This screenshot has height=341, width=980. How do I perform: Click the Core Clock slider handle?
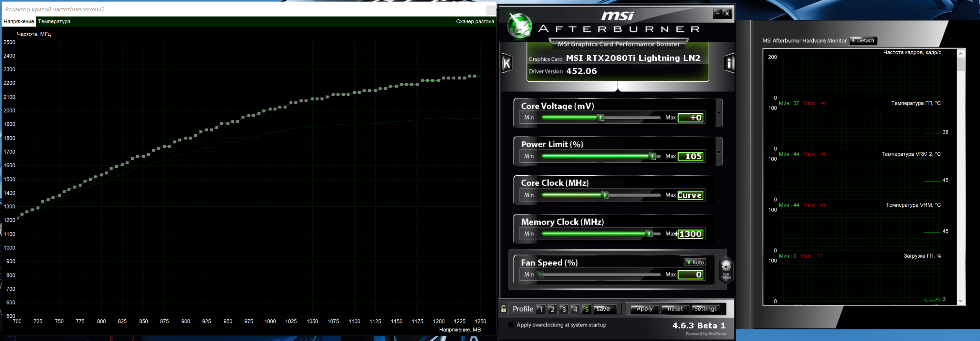[605, 195]
